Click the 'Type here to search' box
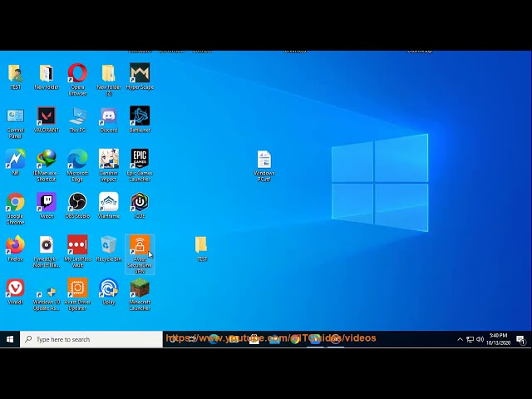The width and height of the screenshot is (532, 399). coord(91,339)
